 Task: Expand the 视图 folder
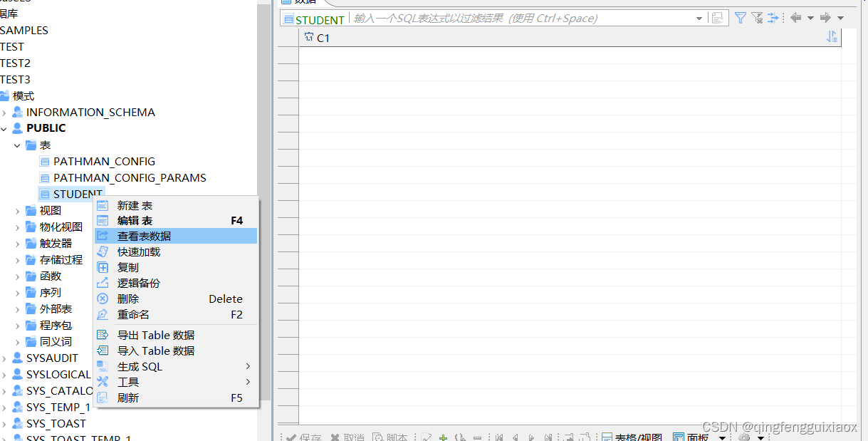(x=18, y=211)
